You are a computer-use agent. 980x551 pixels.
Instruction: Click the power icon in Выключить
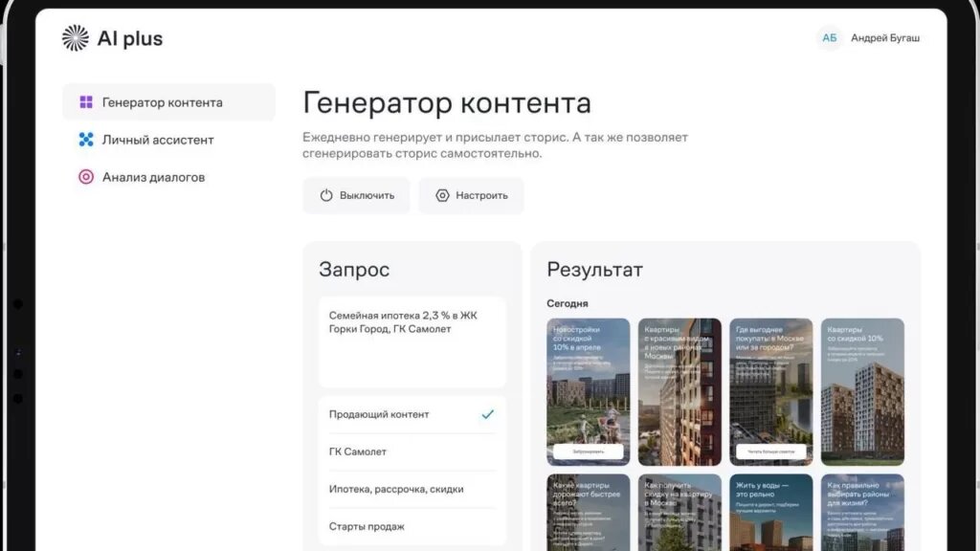point(326,195)
